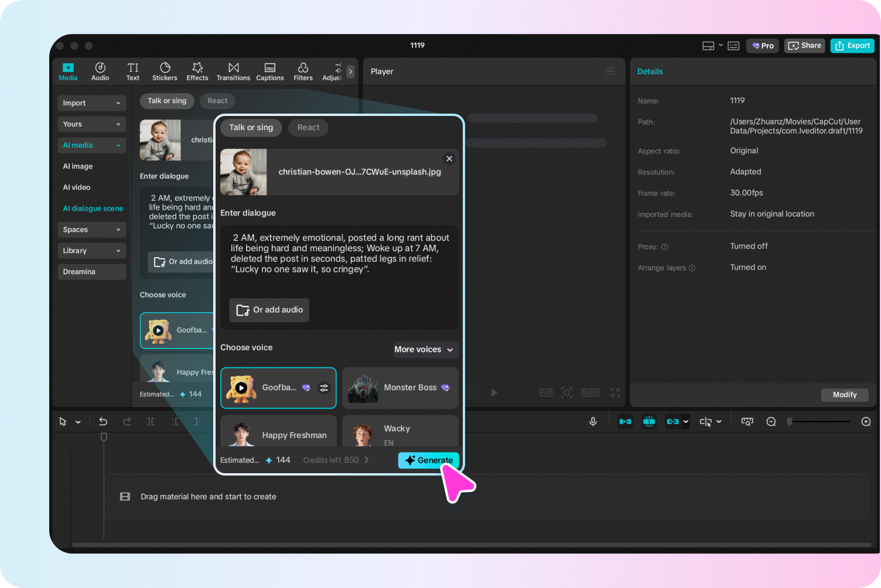Click the christian-bowen baby photo thumbnail
The width and height of the screenshot is (881, 588).
(x=243, y=172)
